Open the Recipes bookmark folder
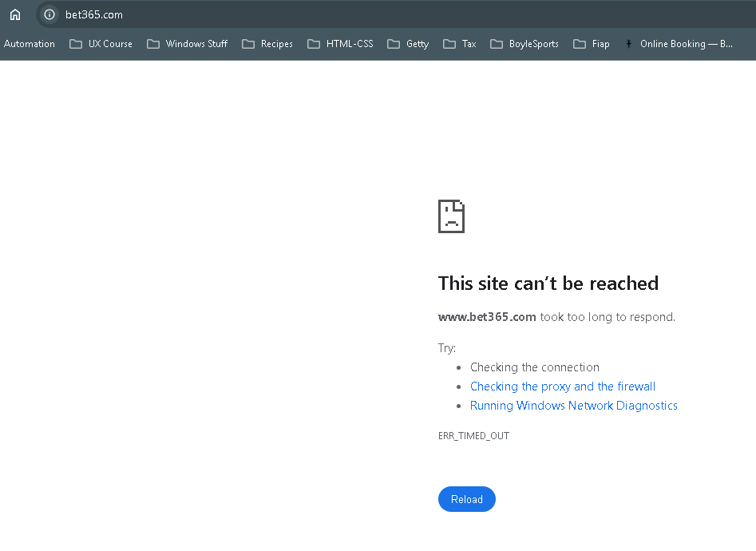The width and height of the screenshot is (756, 551). tap(267, 44)
